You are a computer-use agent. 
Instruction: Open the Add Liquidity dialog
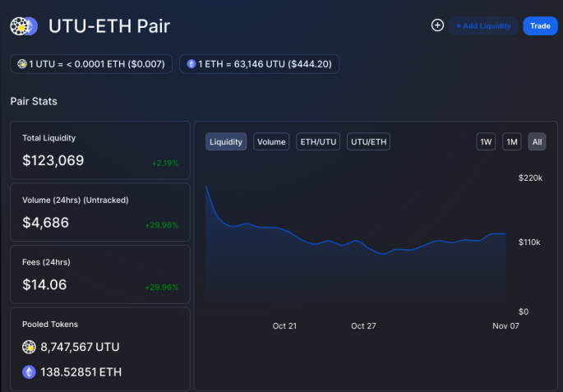(483, 25)
